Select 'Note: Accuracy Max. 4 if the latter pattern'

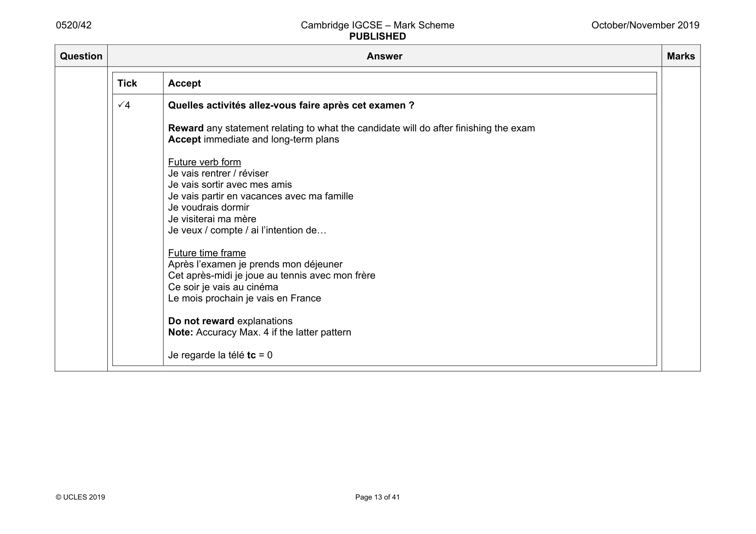pyautogui.click(x=259, y=332)
